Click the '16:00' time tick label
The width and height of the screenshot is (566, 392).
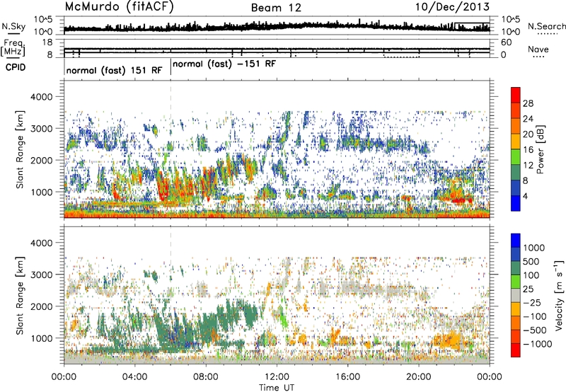click(347, 377)
